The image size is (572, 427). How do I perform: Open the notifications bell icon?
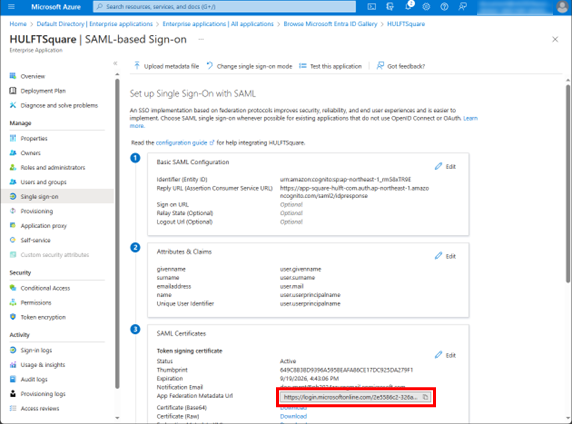click(409, 6)
